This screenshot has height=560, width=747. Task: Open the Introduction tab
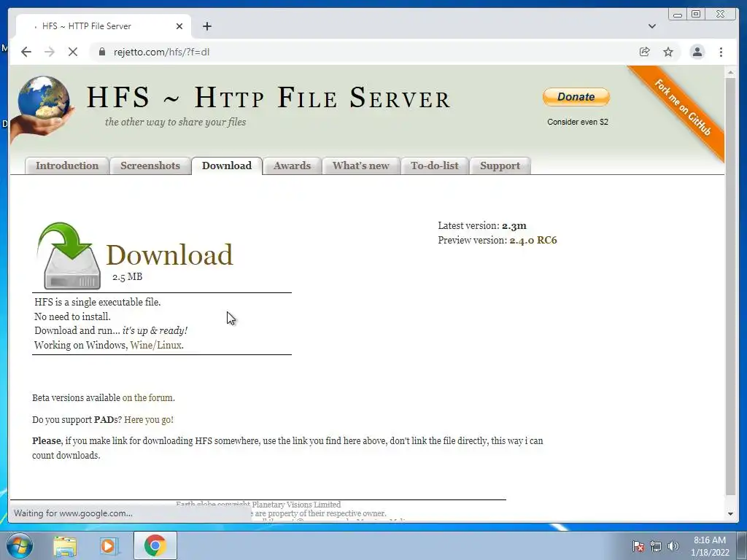pos(66,166)
